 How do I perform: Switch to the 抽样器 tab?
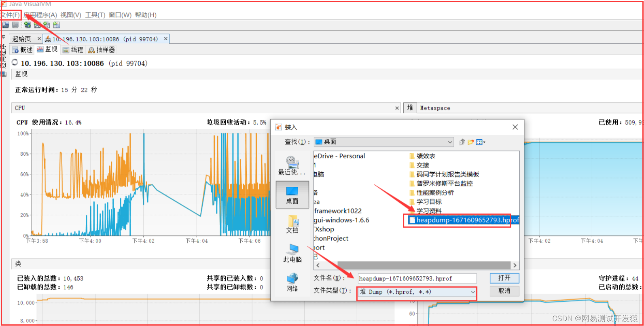pos(102,50)
